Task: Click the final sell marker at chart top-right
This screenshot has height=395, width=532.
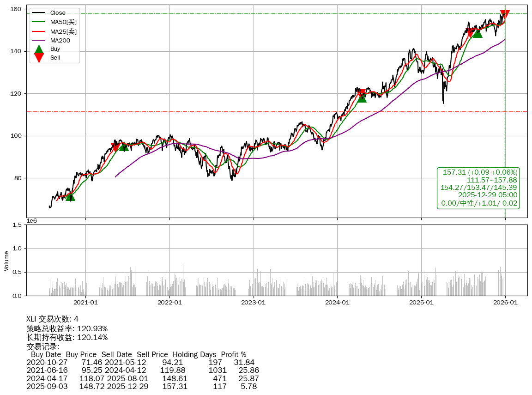Action: tap(505, 14)
